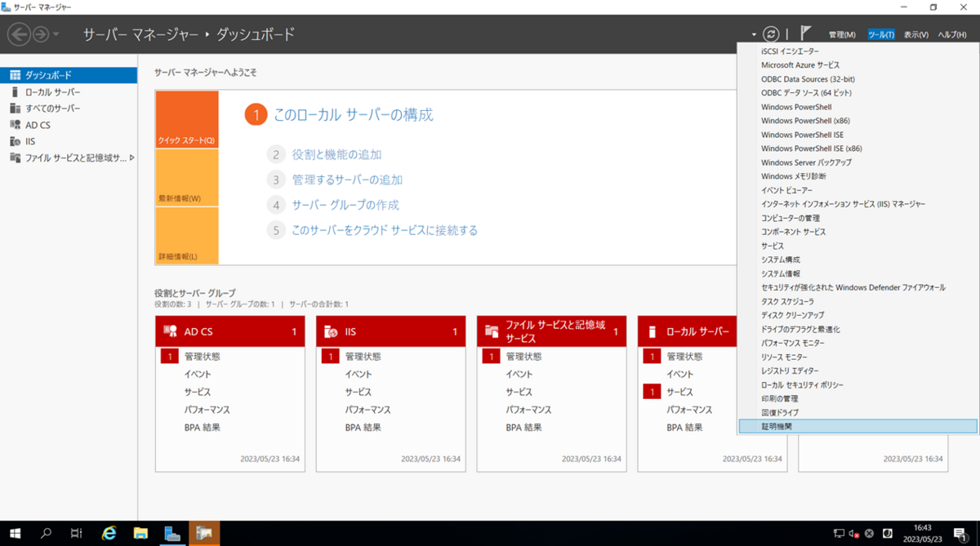Open File Explorer from taskbar

pyautogui.click(x=140, y=533)
